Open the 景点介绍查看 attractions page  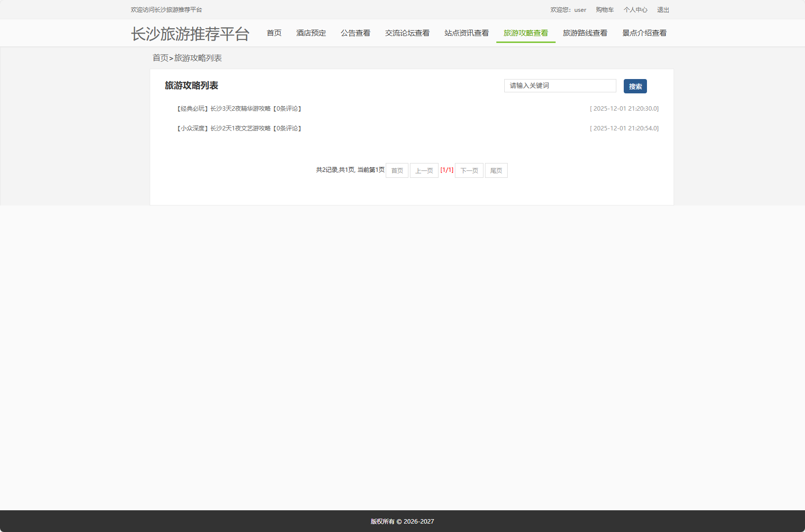click(644, 33)
